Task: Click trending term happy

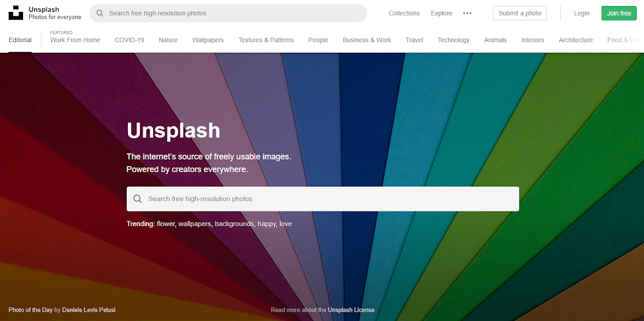Action: click(x=267, y=224)
